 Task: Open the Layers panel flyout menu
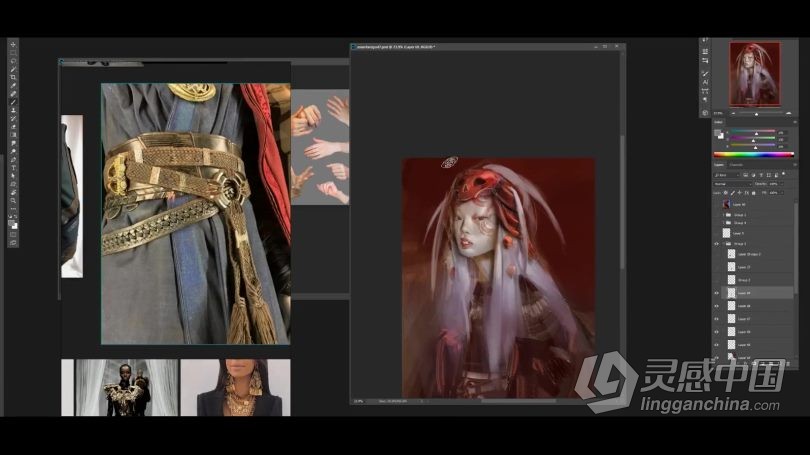tap(795, 165)
